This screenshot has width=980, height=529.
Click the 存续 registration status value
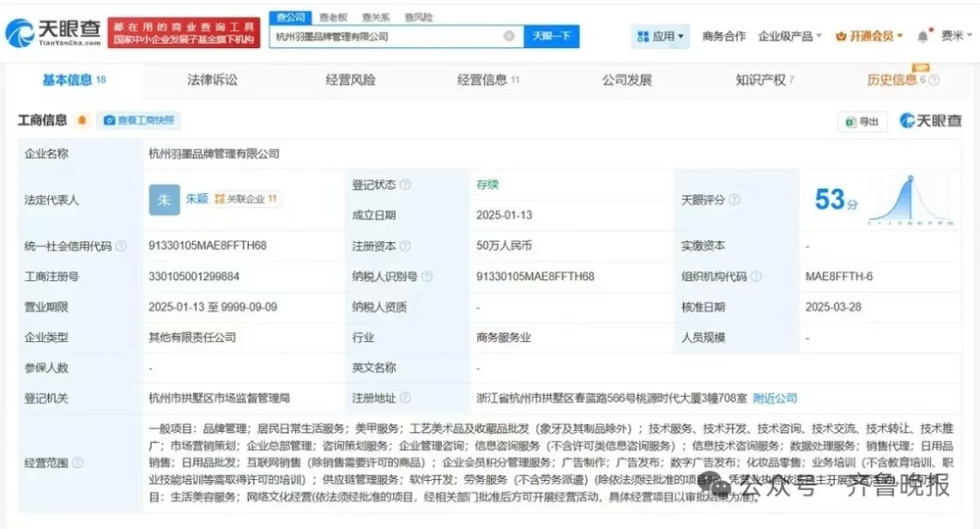tap(487, 184)
